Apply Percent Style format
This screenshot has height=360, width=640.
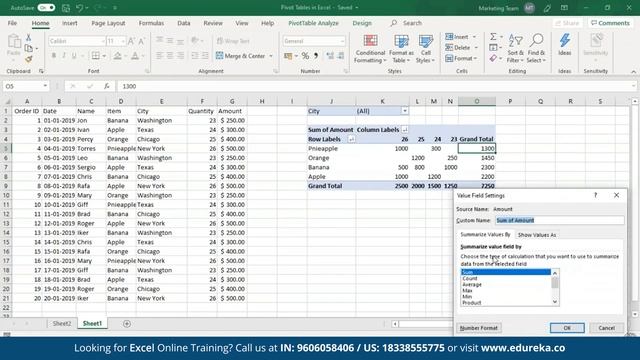coord(305,56)
